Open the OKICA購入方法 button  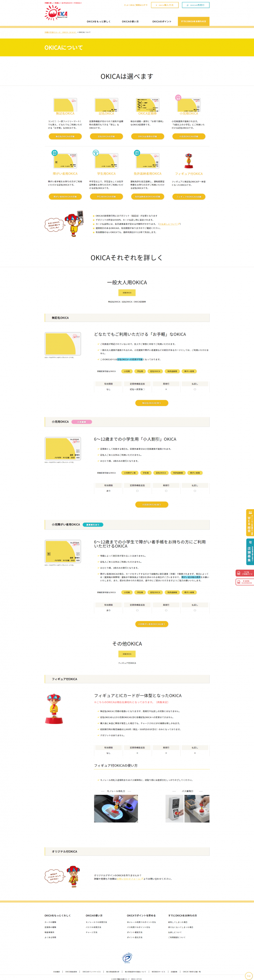coord(165,5)
